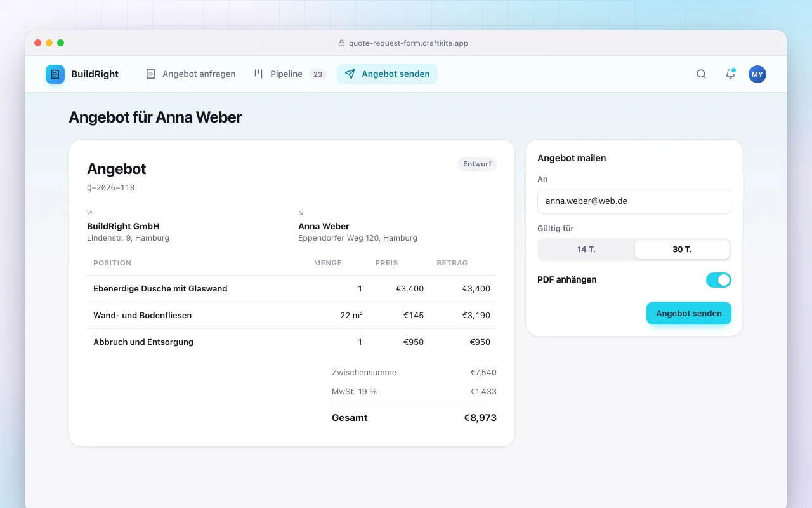
Task: Click the €1,433 tax value
Action: click(x=483, y=392)
